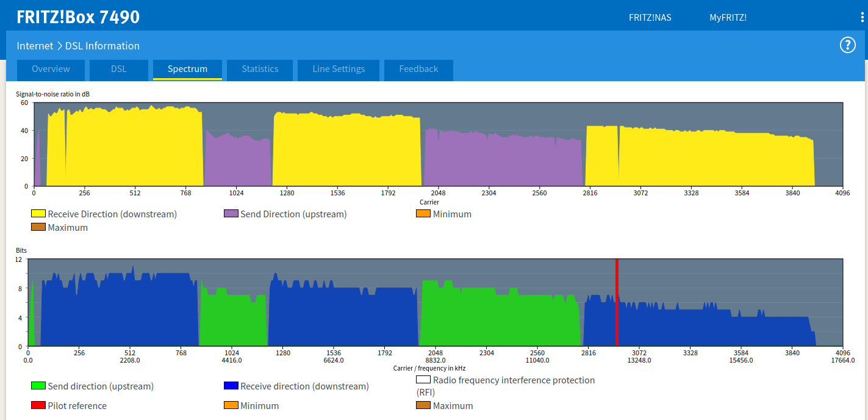Select the green Send direction legend swatch

click(x=38, y=386)
